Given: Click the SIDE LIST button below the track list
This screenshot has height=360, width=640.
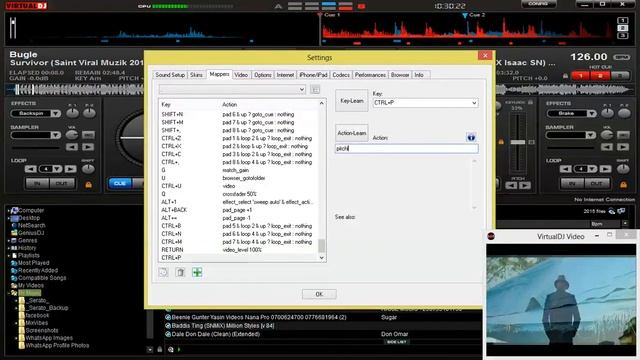Looking at the screenshot, I should [x=396, y=342].
